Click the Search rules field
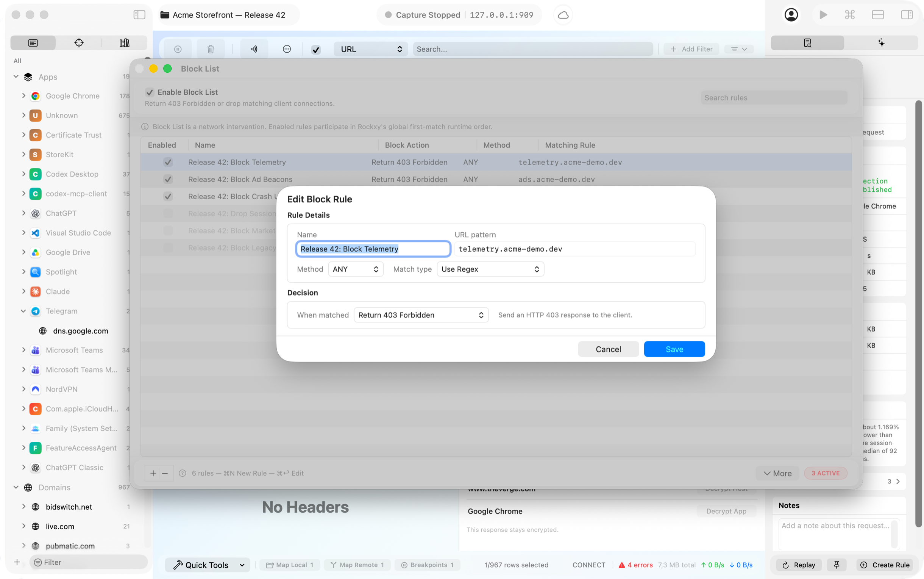Viewport: 924px width, 579px height. [774, 98]
